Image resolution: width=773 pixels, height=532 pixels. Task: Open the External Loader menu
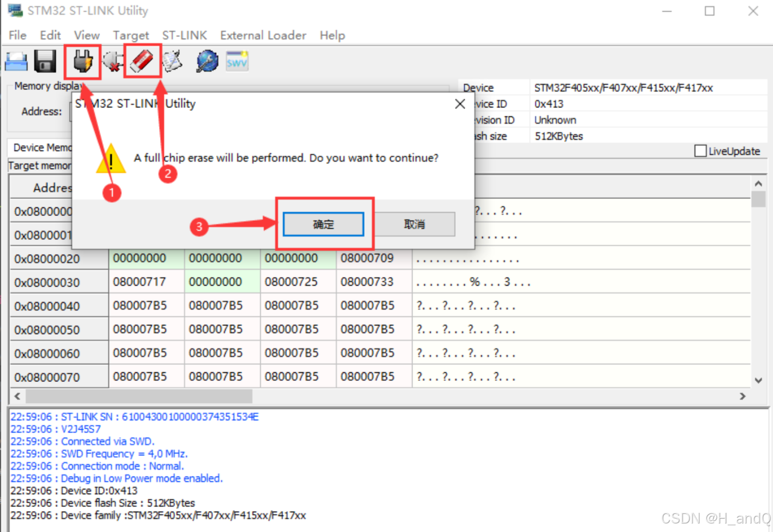263,35
